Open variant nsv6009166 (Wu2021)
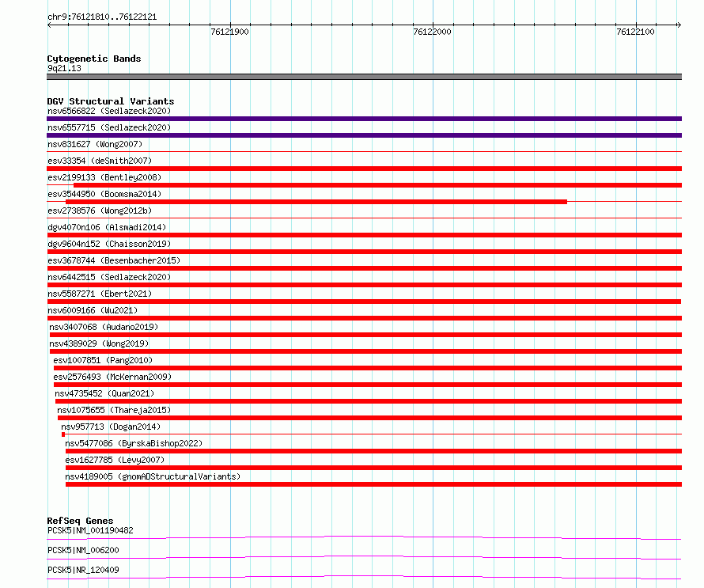704x588 pixels. click(93, 310)
